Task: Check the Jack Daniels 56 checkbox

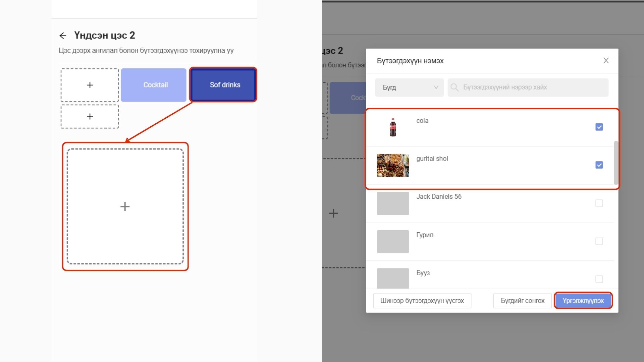Action: (599, 203)
